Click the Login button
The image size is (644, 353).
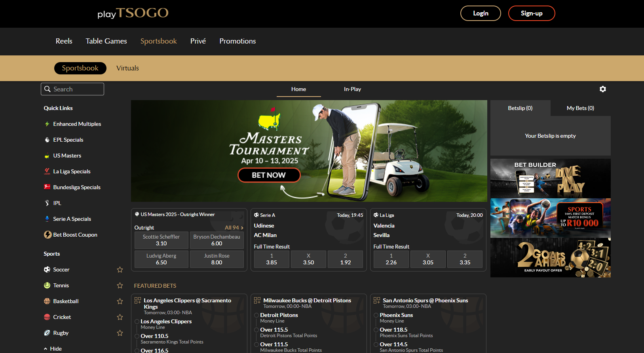tap(481, 13)
